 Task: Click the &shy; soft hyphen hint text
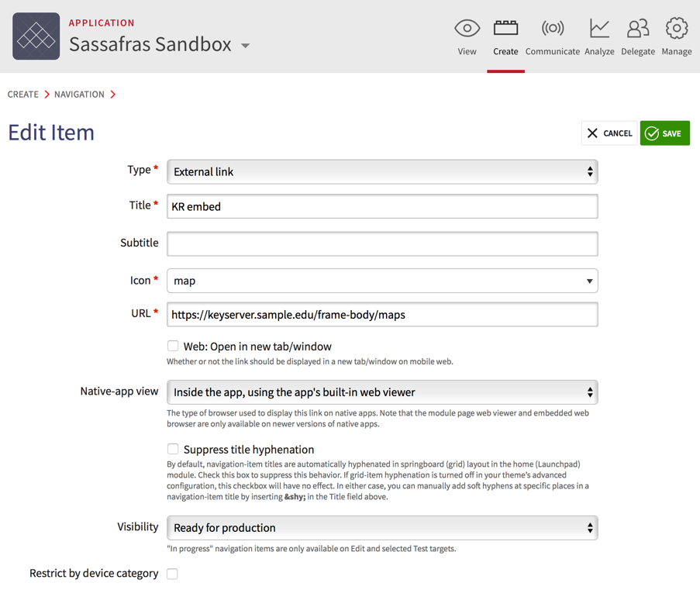(295, 497)
